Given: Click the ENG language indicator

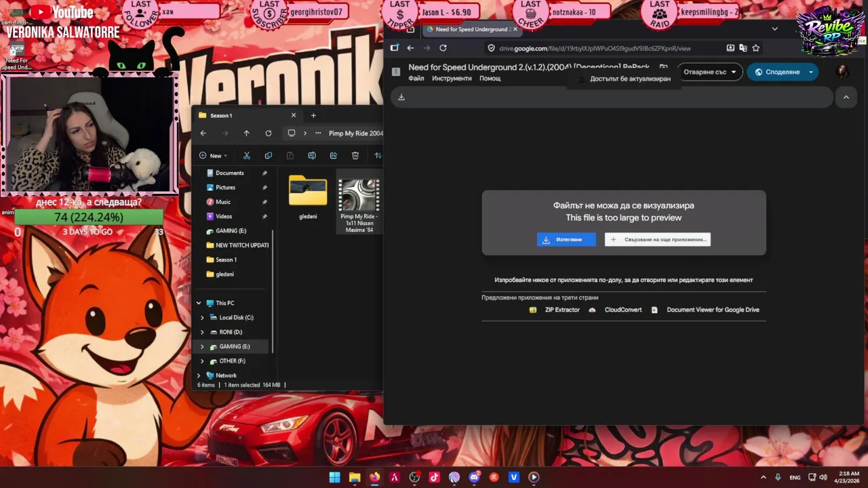Looking at the screenshot, I should pyautogui.click(x=795, y=477).
